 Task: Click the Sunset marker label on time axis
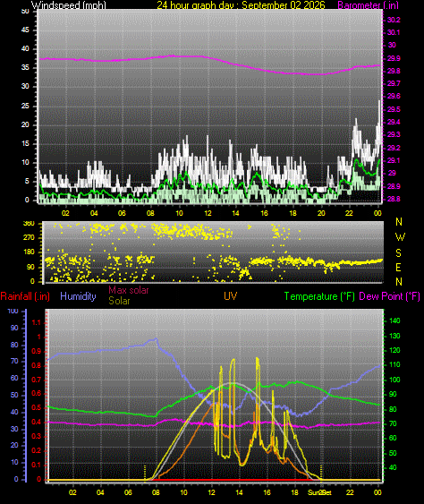tap(319, 492)
